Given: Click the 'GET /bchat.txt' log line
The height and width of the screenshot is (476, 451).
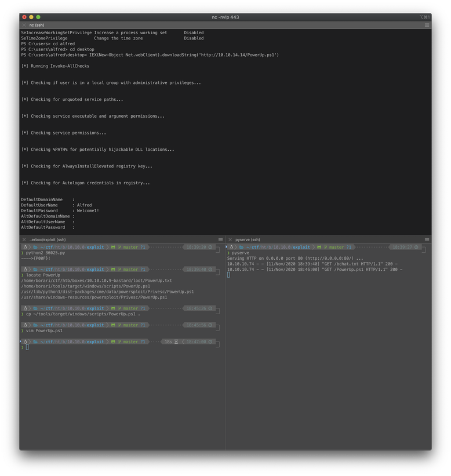Looking at the screenshot, I should tap(312, 264).
